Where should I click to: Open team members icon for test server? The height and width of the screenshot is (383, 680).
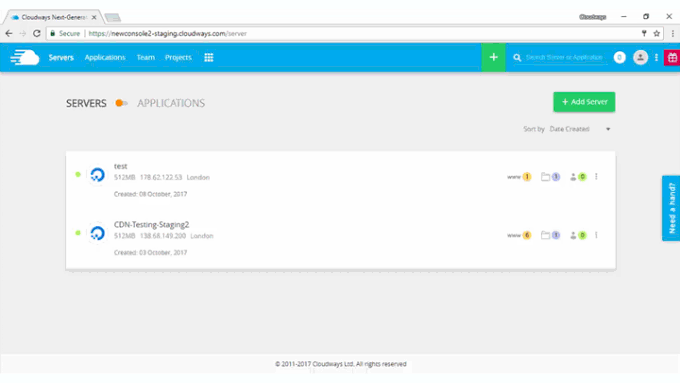point(578,177)
